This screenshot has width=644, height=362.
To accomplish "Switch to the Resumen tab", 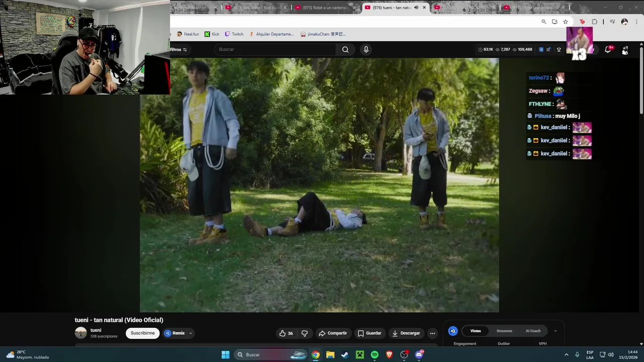I will [504, 331].
